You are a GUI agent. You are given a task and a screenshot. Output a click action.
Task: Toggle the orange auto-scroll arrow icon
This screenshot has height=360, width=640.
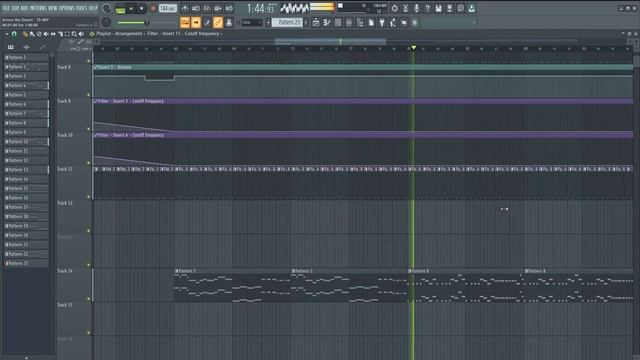(196, 22)
